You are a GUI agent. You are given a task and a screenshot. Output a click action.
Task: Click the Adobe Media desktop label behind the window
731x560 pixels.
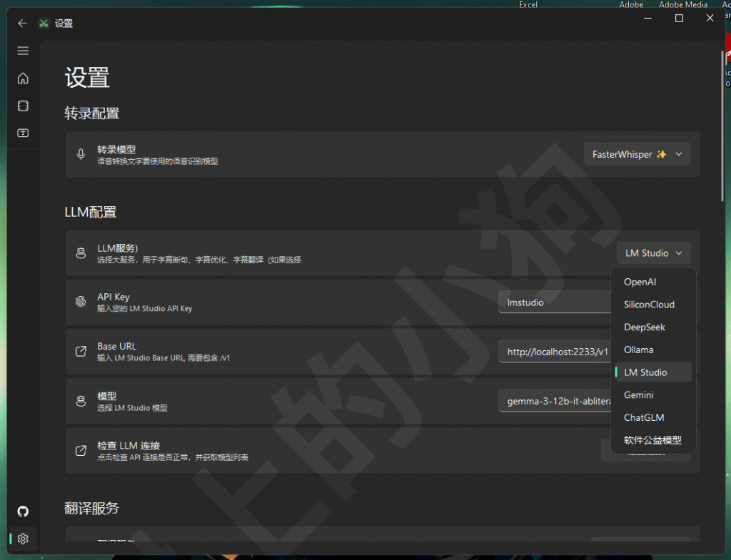click(x=683, y=4)
